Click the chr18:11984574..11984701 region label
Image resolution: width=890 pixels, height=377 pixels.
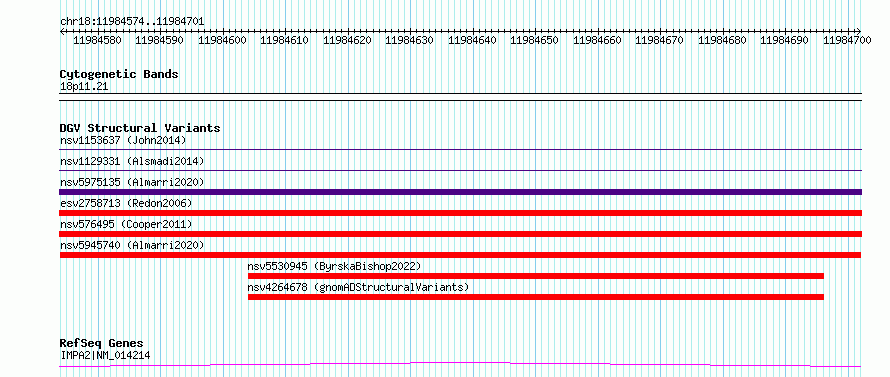point(132,21)
